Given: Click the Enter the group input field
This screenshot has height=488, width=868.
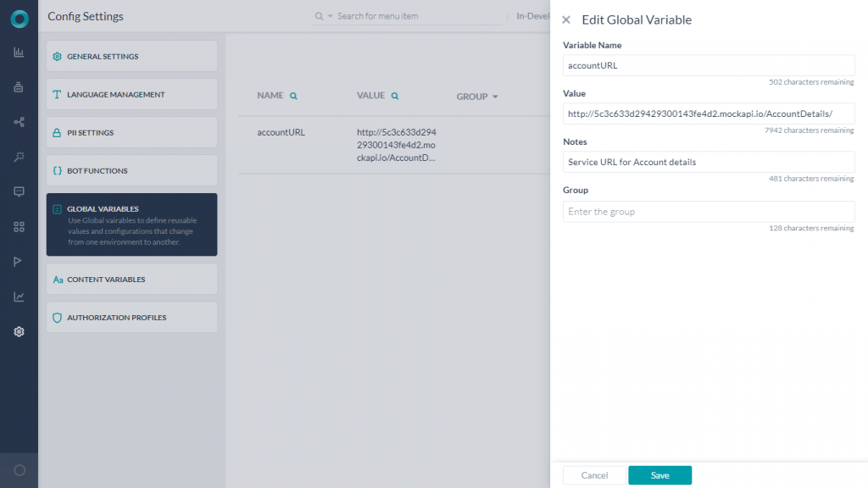Looking at the screenshot, I should [x=709, y=211].
